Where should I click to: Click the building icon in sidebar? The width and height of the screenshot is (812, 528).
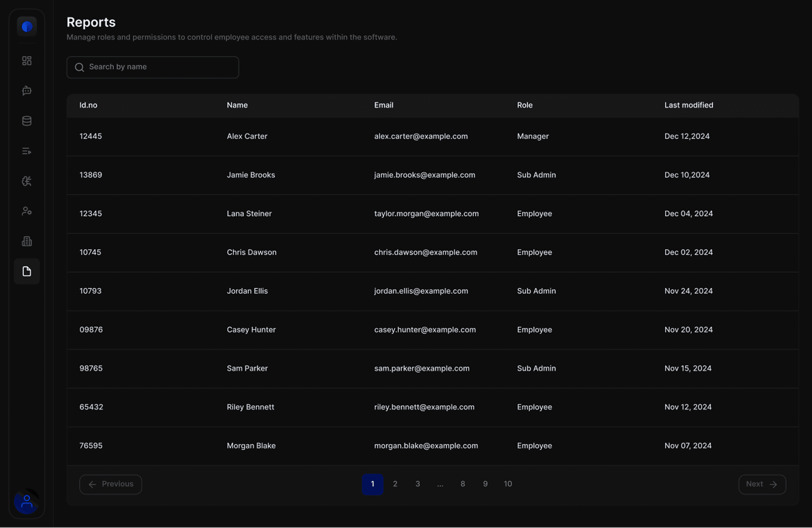(27, 241)
